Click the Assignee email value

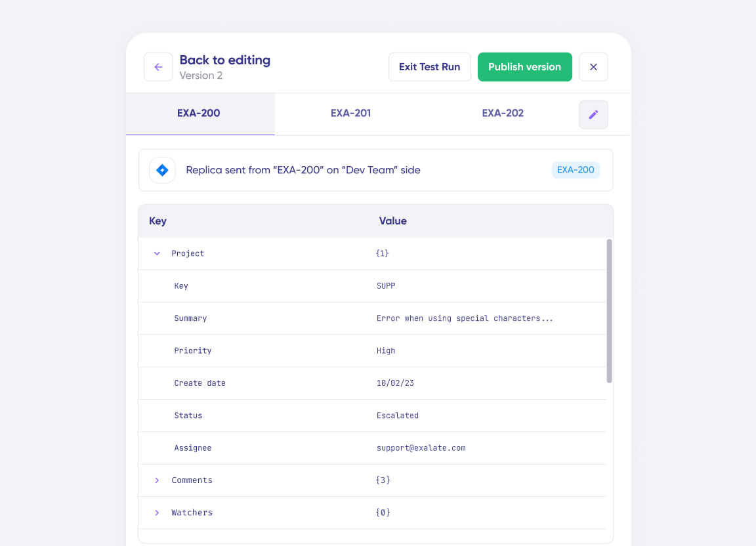(421, 448)
